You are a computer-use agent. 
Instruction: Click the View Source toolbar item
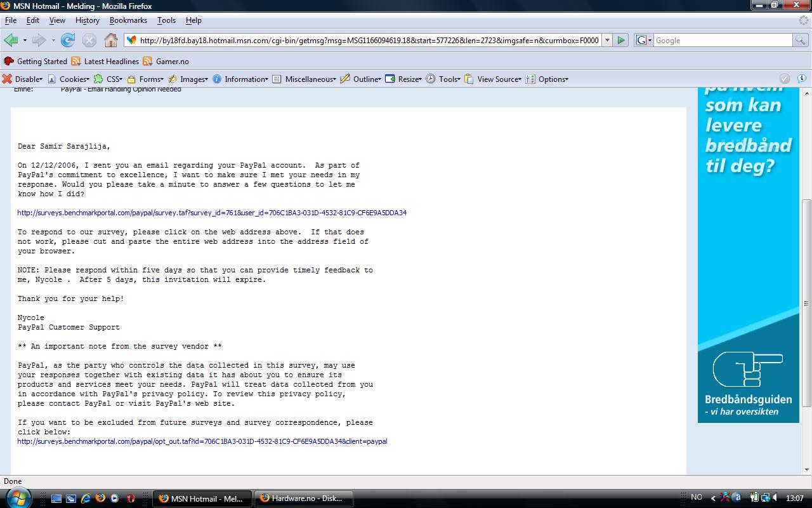point(493,79)
